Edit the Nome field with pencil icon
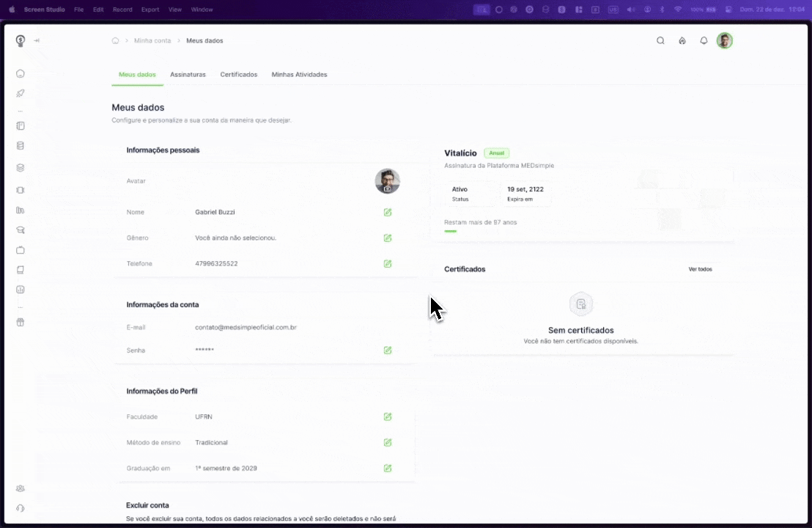812x528 pixels. click(388, 212)
